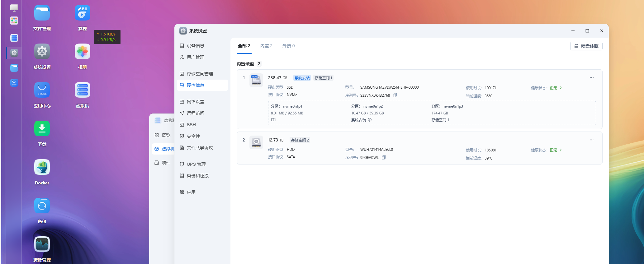Launch the 下载 download app icon

click(42, 129)
